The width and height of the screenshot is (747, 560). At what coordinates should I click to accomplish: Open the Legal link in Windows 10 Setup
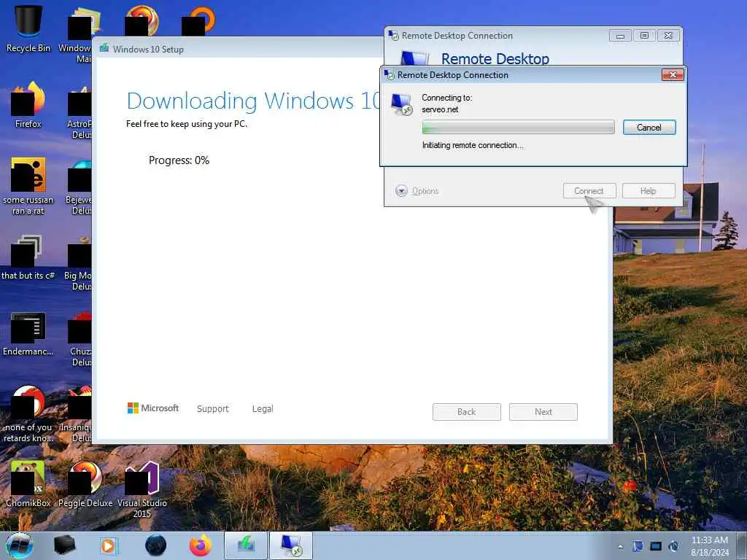click(x=263, y=408)
